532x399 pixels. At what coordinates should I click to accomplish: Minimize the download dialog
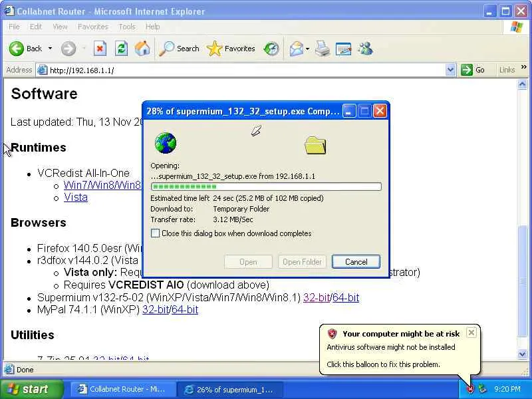click(349, 111)
